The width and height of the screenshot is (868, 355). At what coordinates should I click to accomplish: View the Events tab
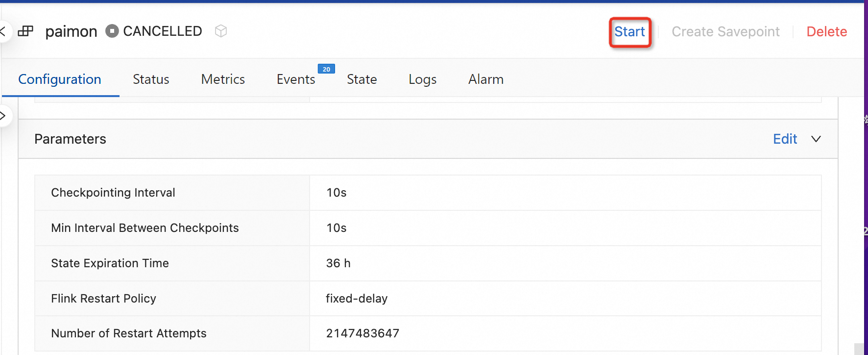coord(296,79)
